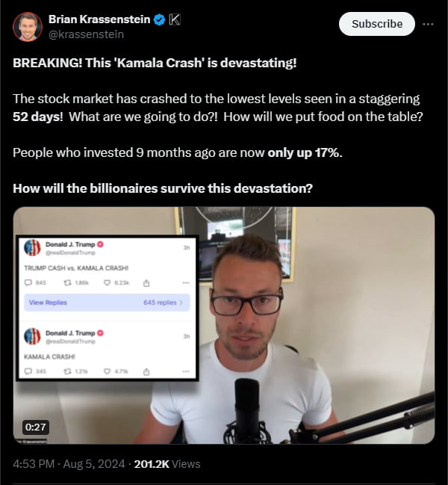Open Brian Krassenstein's profile picture
Screen dimensions: 448x485
point(28,27)
